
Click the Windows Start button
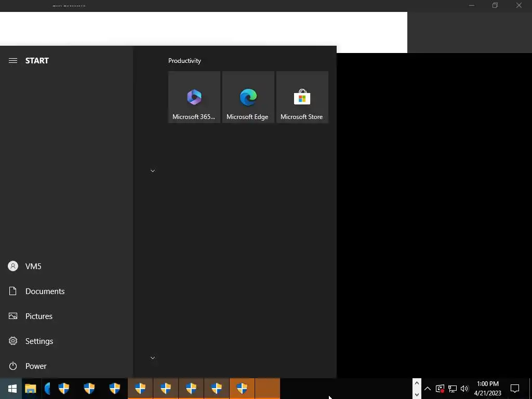[x=12, y=389]
